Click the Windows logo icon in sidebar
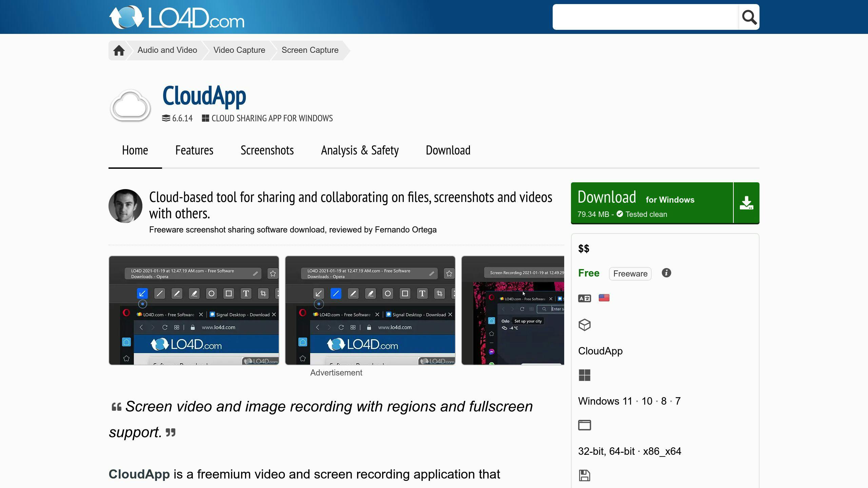The image size is (868, 488). pyautogui.click(x=585, y=375)
